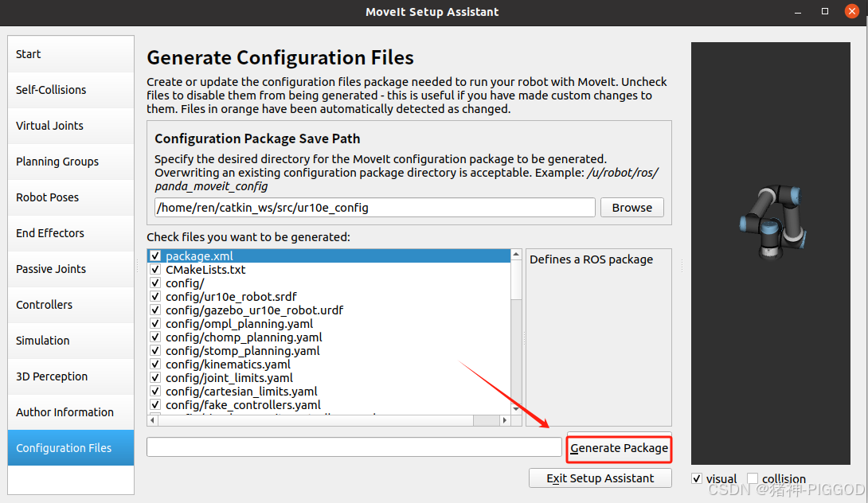868x503 pixels.
Task: Maximize the MoveIt Setup Assistant window
Action: (x=825, y=12)
